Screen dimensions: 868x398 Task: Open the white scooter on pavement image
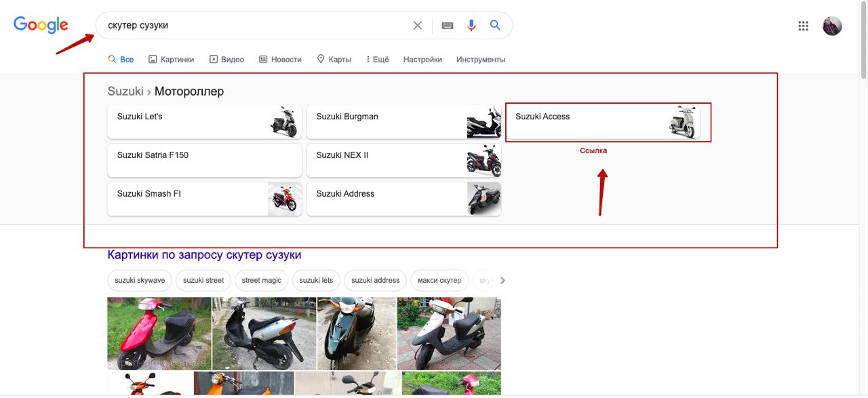449,334
